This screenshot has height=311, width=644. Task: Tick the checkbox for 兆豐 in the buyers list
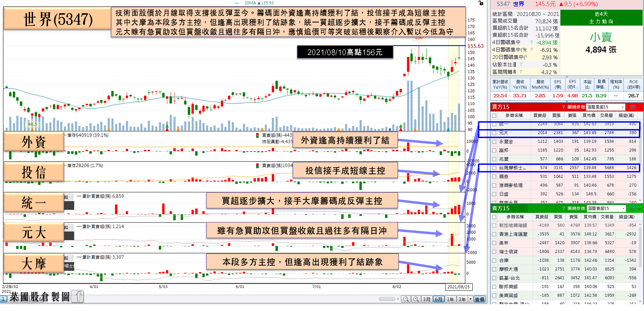tap(494, 159)
